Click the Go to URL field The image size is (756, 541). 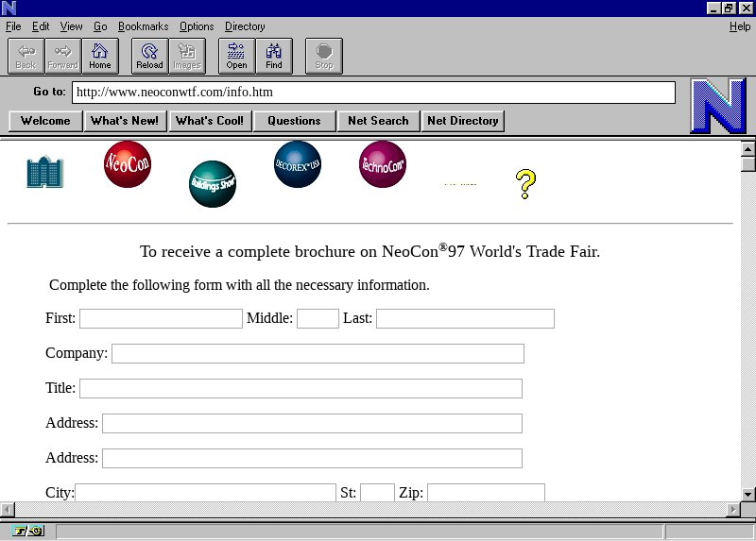click(373, 93)
